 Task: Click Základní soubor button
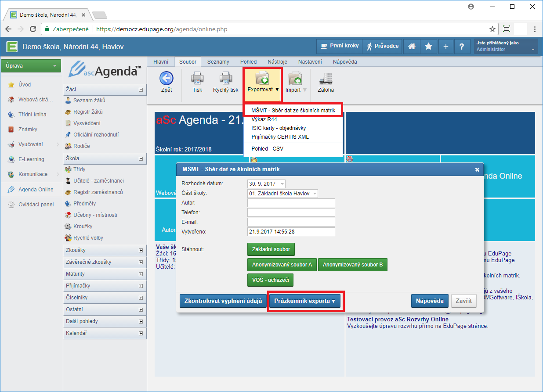[271, 249]
